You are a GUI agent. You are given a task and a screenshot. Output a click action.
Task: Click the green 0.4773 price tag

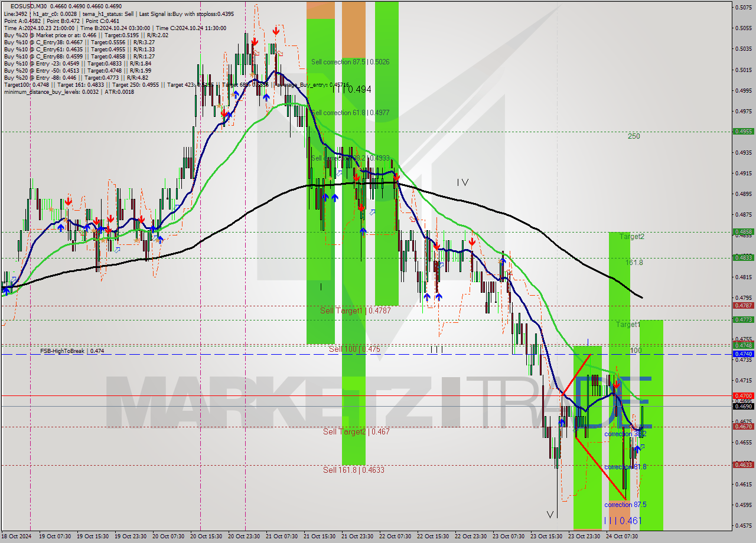743,319
